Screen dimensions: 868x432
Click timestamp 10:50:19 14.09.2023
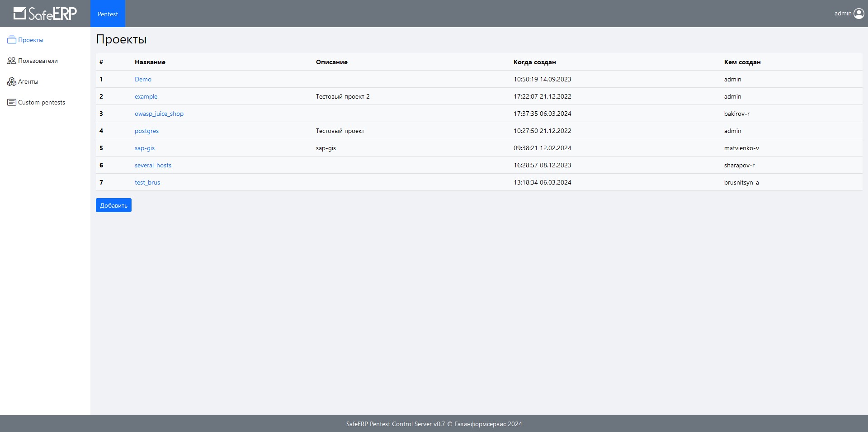coord(542,79)
